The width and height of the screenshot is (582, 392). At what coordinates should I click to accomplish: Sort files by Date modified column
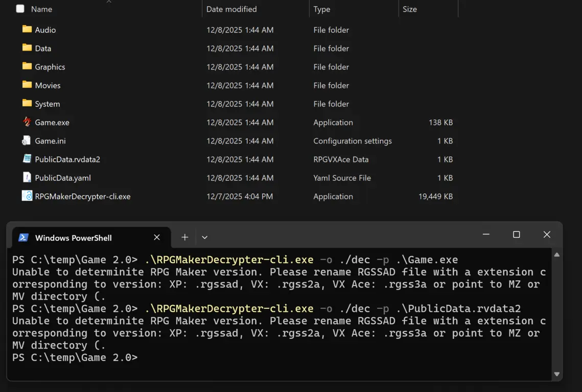coord(231,9)
